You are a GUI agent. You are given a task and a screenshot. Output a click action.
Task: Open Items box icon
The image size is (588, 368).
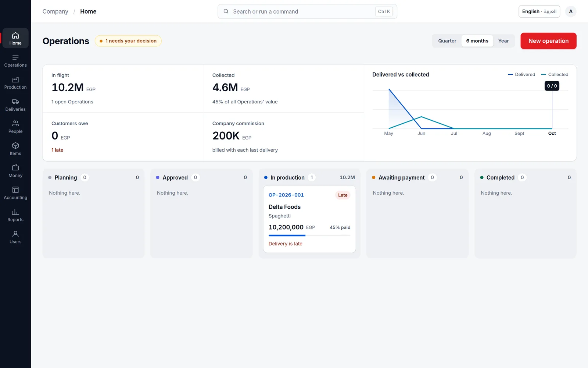15,145
